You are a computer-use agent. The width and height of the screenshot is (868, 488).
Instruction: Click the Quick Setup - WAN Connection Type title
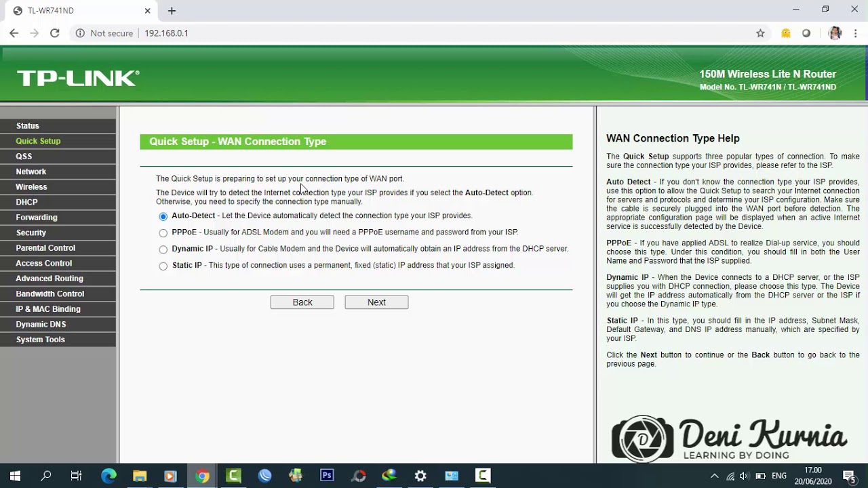pos(238,142)
